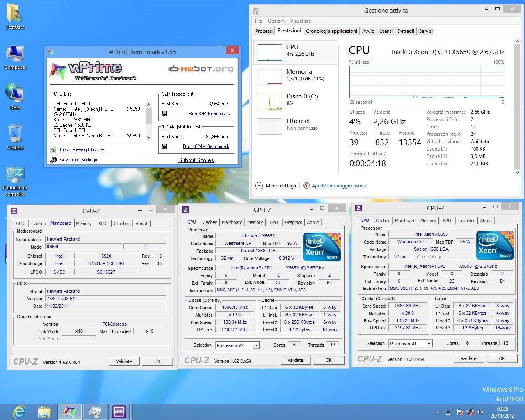Click the Install Missing Libraries icon
The image size is (525, 420).
(x=53, y=150)
